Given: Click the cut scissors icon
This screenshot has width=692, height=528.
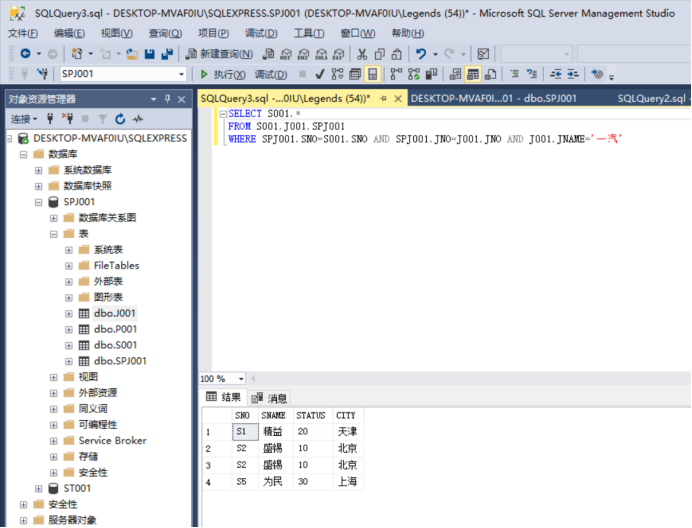Looking at the screenshot, I should point(362,54).
